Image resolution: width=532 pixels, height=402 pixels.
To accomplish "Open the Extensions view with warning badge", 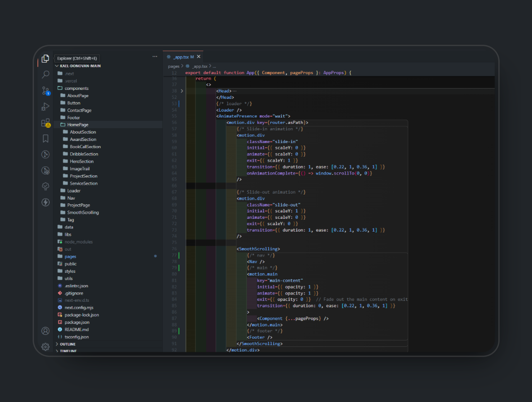I will [x=45, y=123].
